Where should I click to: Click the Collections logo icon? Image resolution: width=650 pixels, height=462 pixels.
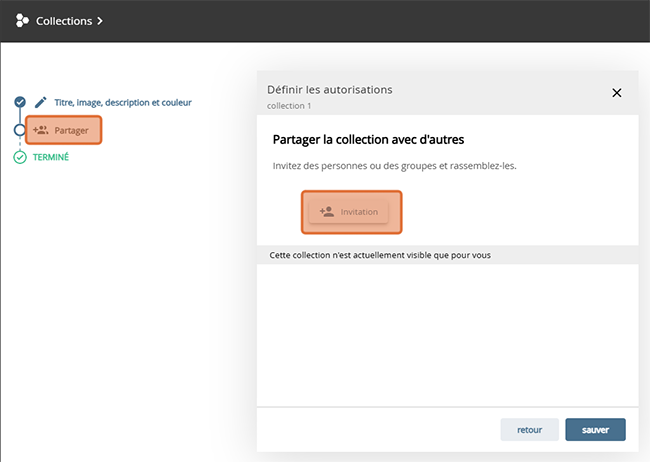22,20
